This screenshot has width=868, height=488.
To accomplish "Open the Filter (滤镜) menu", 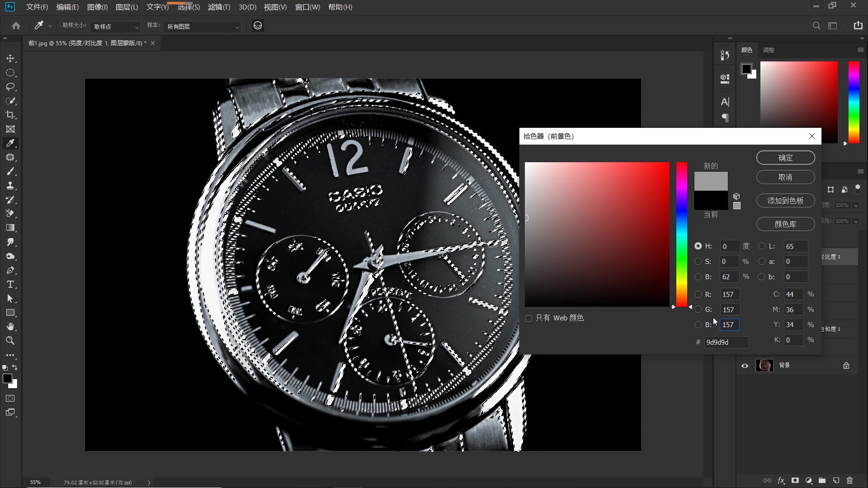I will click(x=219, y=7).
